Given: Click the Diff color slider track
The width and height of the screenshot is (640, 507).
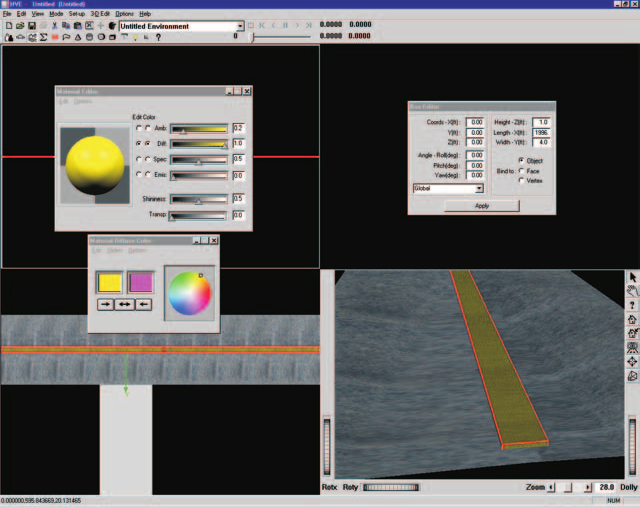Looking at the screenshot, I should [x=199, y=144].
